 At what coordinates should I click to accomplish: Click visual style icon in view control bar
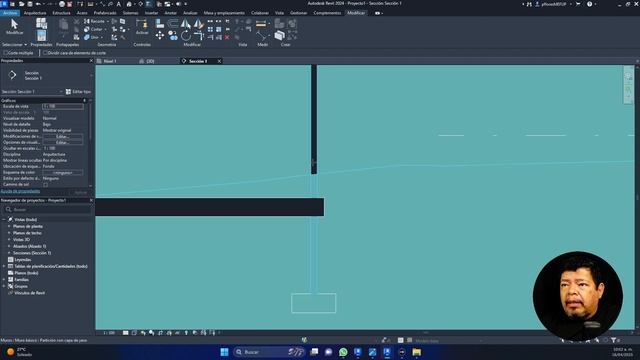[x=134, y=333]
